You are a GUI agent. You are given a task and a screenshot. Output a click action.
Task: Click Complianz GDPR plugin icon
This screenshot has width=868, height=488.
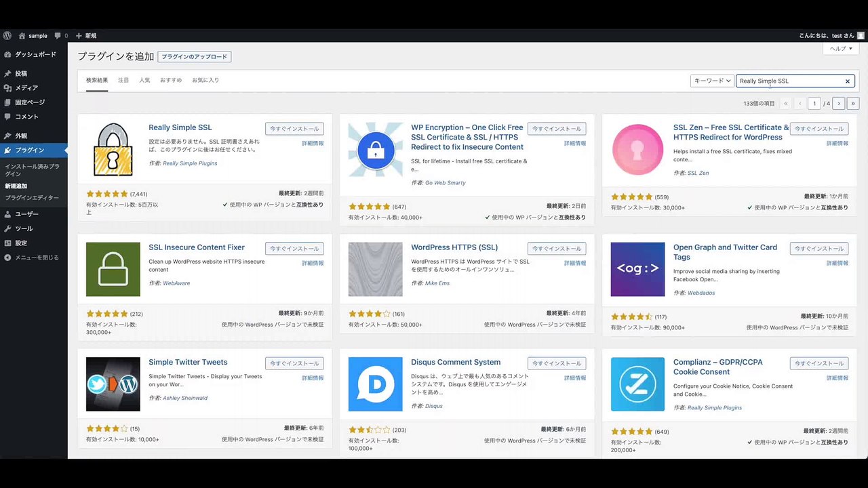[638, 384]
